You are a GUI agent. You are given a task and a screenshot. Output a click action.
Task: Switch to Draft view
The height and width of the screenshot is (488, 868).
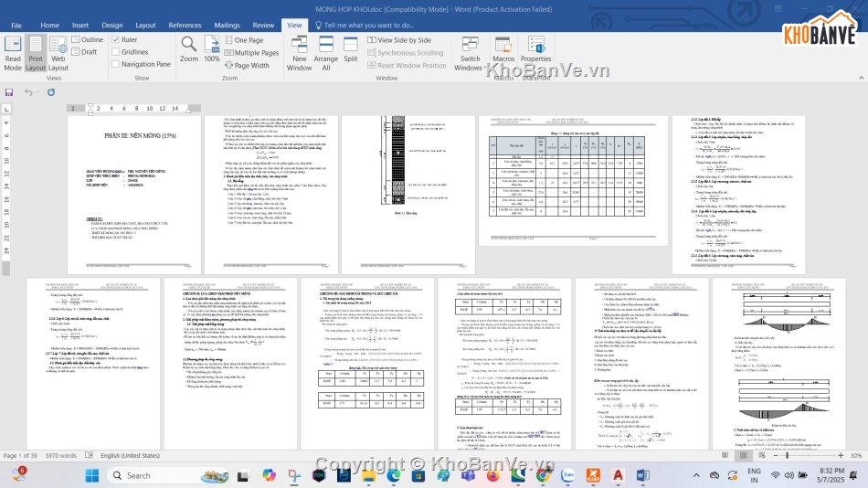click(x=85, y=51)
